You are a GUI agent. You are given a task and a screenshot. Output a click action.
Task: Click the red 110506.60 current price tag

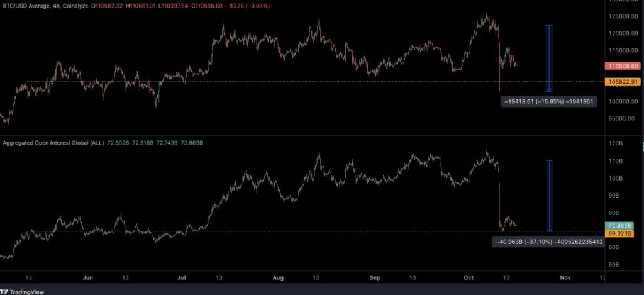[622, 66]
